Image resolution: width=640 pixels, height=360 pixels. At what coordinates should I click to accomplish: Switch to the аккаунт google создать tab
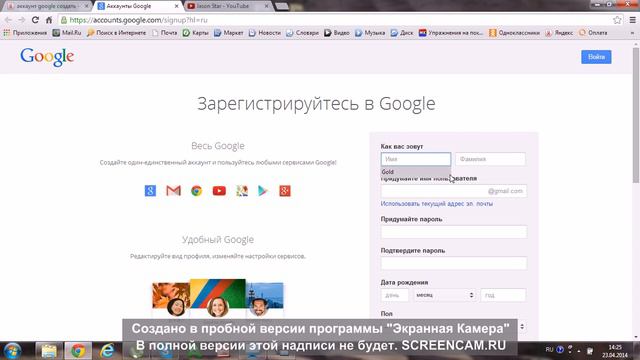[46, 6]
